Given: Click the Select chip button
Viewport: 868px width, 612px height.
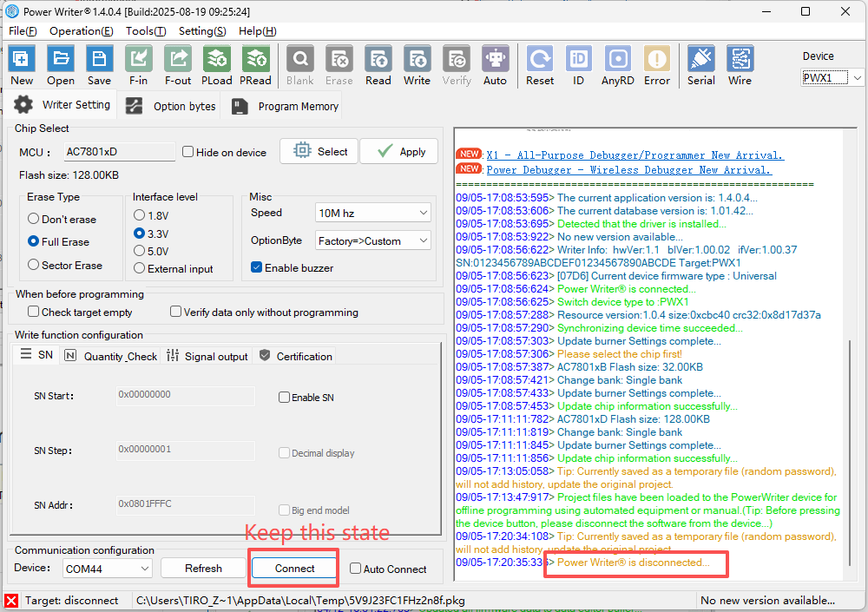Looking at the screenshot, I should [319, 151].
